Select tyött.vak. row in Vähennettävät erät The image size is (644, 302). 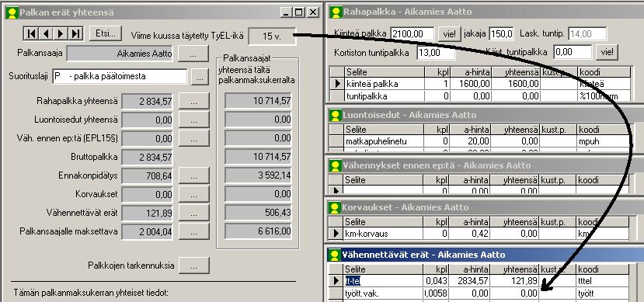tap(480, 293)
